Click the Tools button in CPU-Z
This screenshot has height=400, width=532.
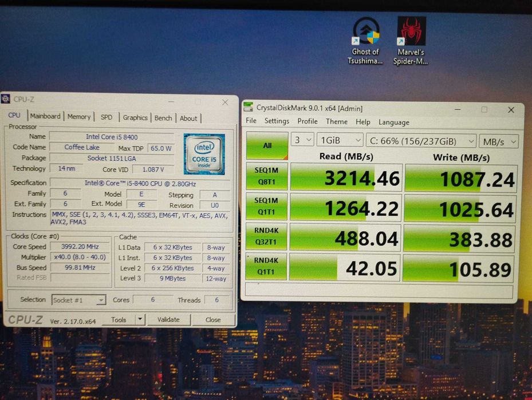click(x=119, y=319)
